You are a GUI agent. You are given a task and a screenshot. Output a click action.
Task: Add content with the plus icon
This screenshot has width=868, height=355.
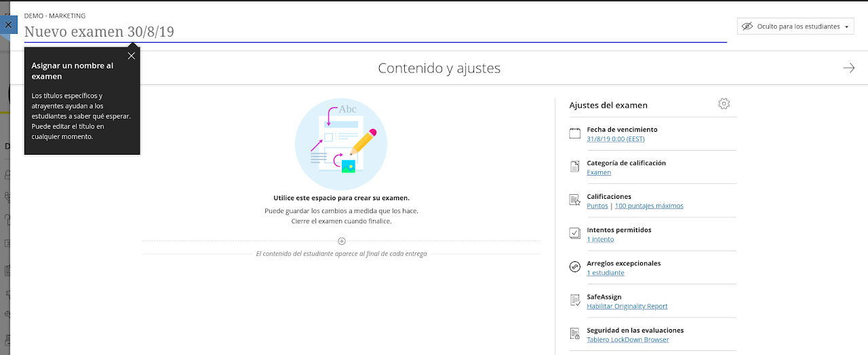342,241
